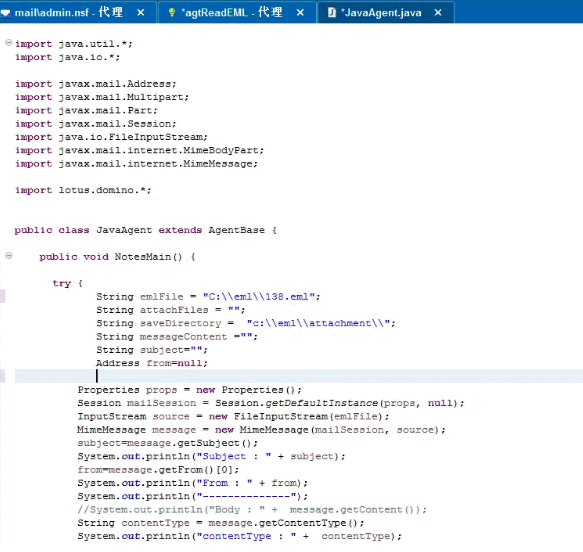
Task: Click the database icon on admin.nsf tab
Action: [5, 13]
